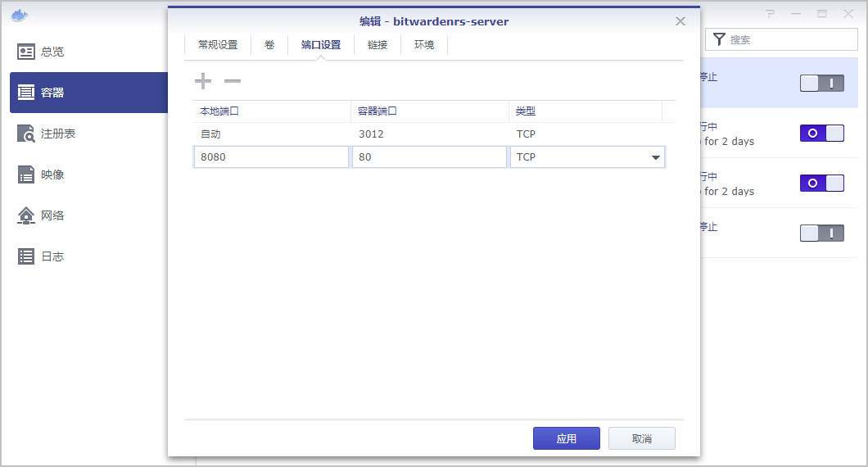868x467 pixels.
Task: Click 取消 cancel button
Action: [641, 438]
